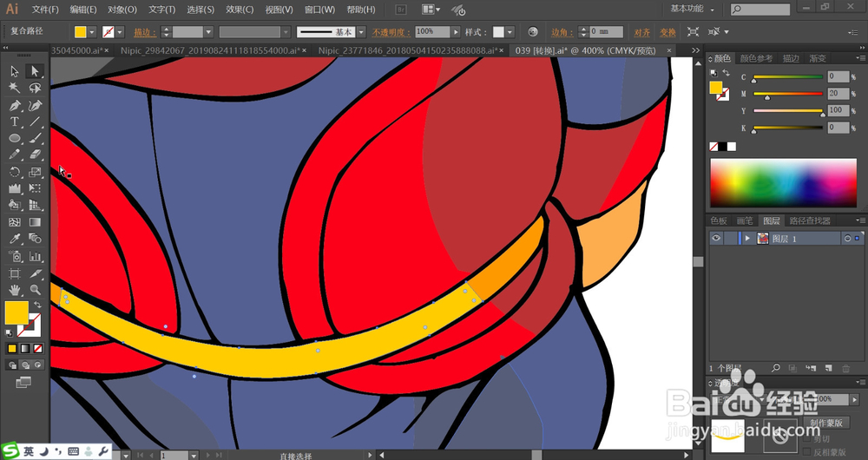Select the Blend tool
Viewport: 868px width, 460px height.
tap(35, 240)
